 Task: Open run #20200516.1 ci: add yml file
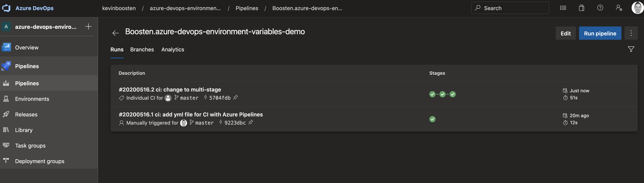191,114
